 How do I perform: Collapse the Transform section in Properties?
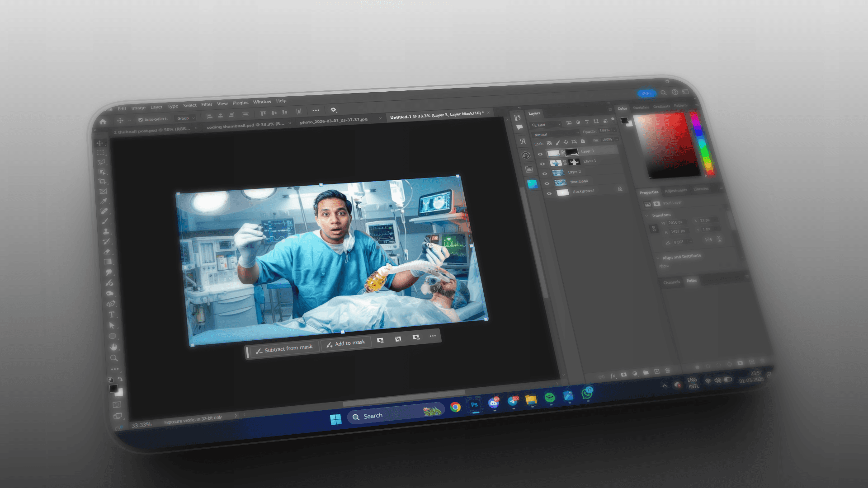[x=647, y=216]
